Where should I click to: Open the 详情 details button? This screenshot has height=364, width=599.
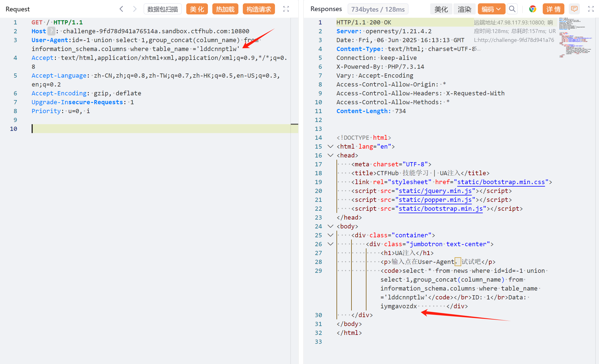coord(553,9)
